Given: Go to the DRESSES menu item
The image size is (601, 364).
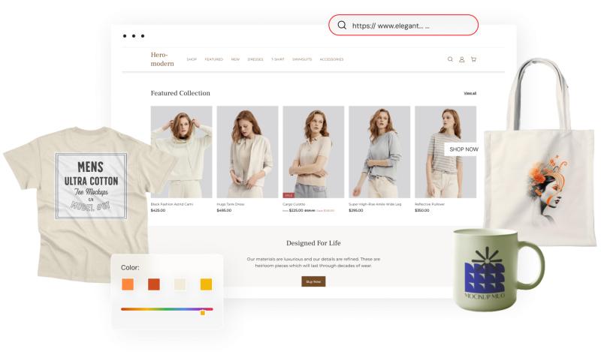Looking at the screenshot, I should pos(255,59).
